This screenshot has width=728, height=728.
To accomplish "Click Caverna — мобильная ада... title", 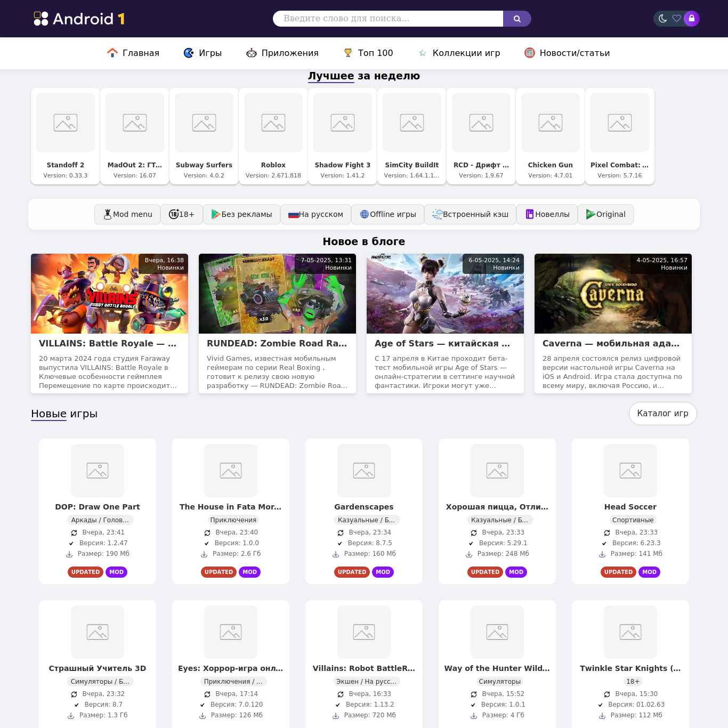I will [611, 344].
